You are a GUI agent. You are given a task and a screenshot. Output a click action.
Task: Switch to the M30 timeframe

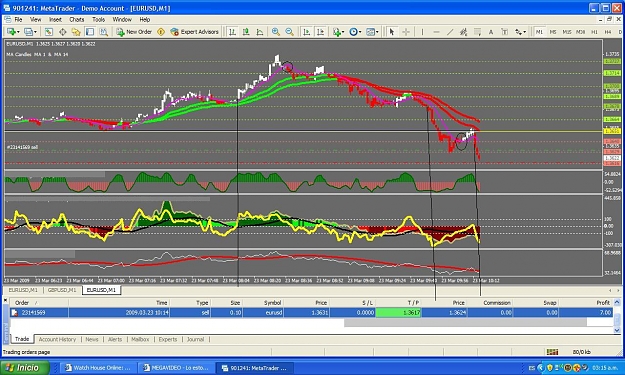click(580, 32)
